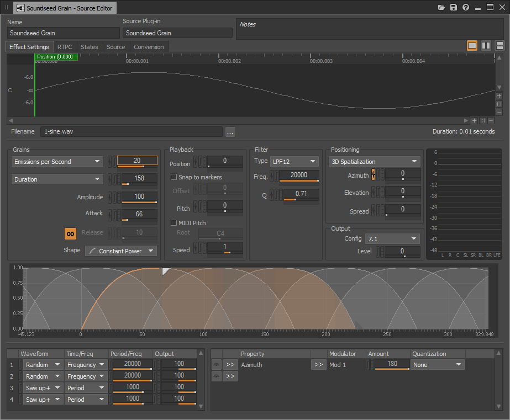
Task: Click the browse button next to 1-sine.wav
Action: click(230, 131)
